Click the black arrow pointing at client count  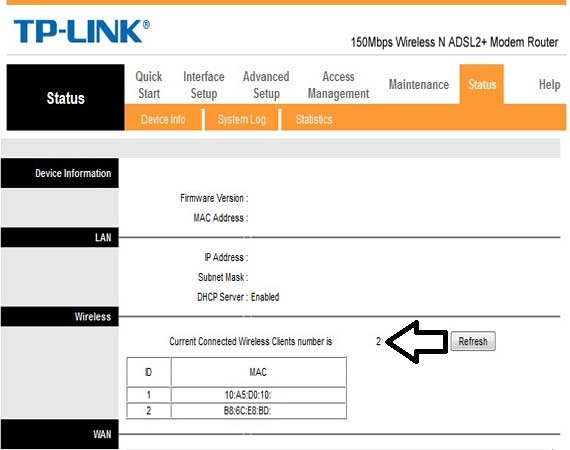coord(417,342)
